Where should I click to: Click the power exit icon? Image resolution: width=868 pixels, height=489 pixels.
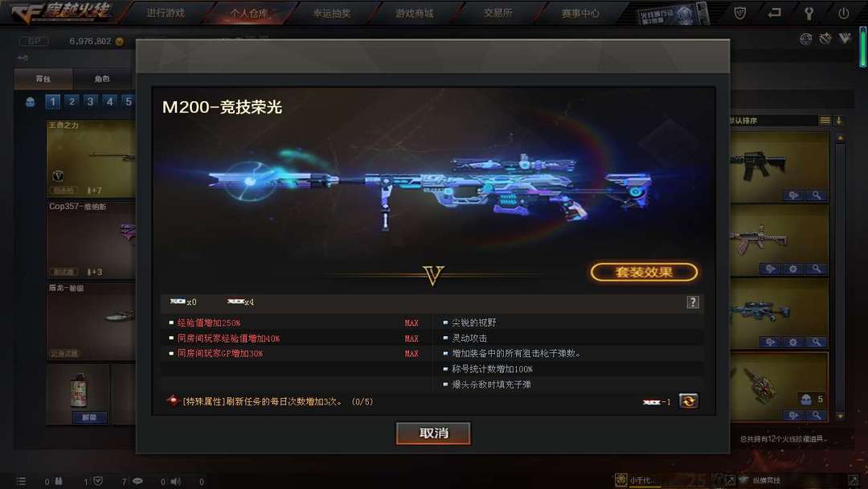[x=844, y=14]
